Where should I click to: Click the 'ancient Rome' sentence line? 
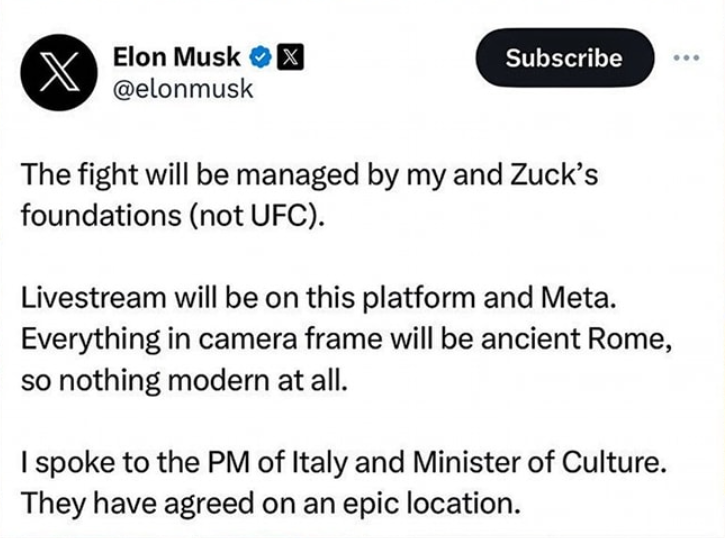[346, 340]
